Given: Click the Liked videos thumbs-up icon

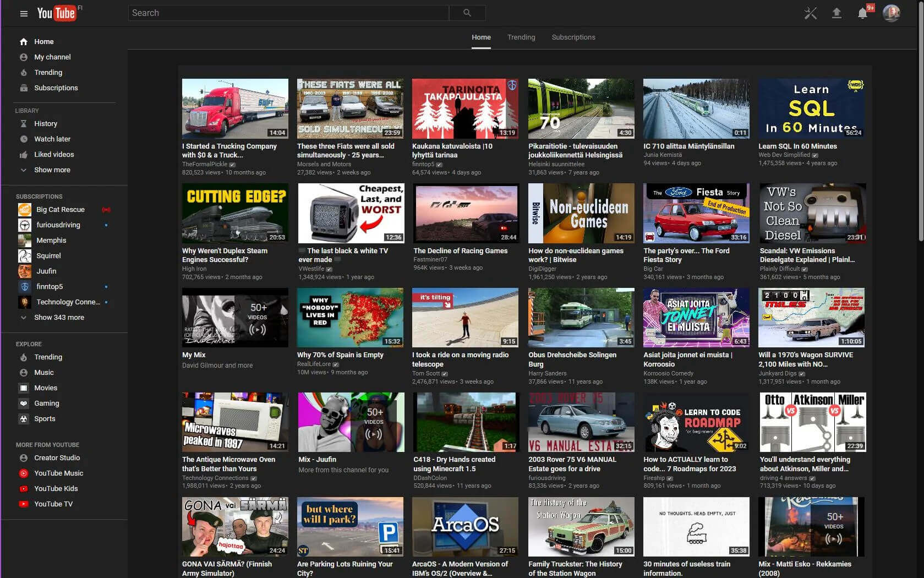Looking at the screenshot, I should pyautogui.click(x=24, y=155).
